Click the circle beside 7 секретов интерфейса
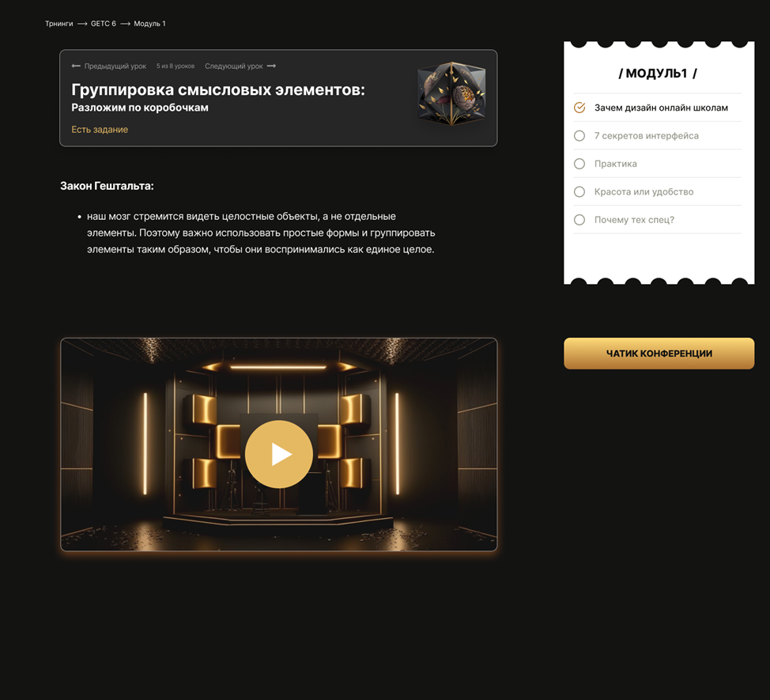The width and height of the screenshot is (770, 700). tap(579, 135)
